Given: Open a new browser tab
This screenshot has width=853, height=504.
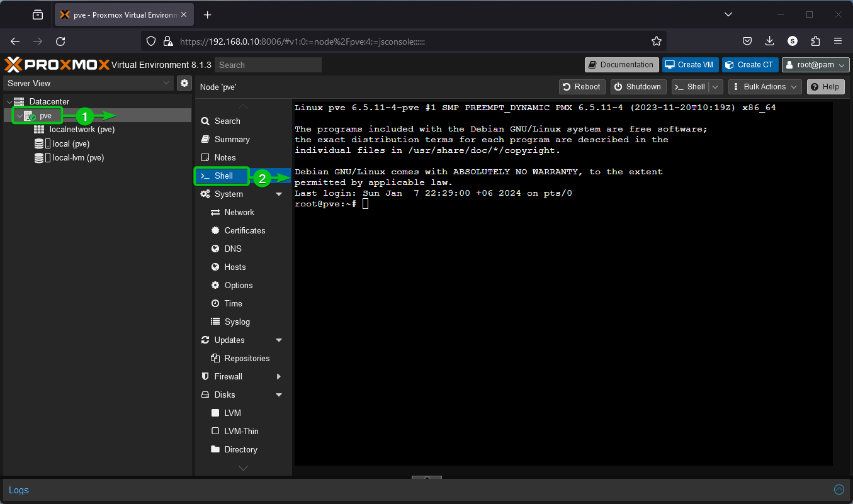Looking at the screenshot, I should tap(208, 14).
